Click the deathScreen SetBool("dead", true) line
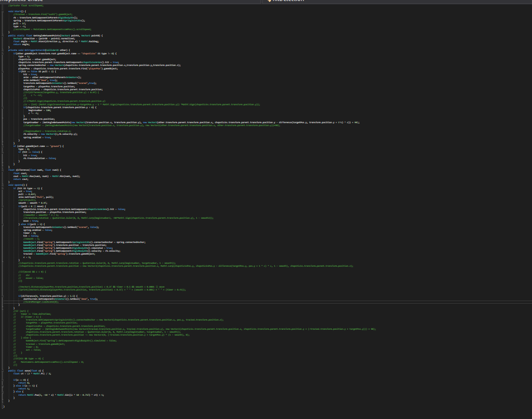Viewport: 532px width, 419px height. point(61,299)
